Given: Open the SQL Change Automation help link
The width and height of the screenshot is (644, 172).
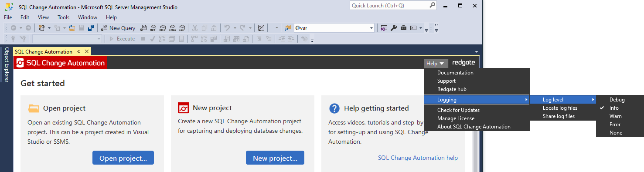Looking at the screenshot, I should click(x=418, y=158).
